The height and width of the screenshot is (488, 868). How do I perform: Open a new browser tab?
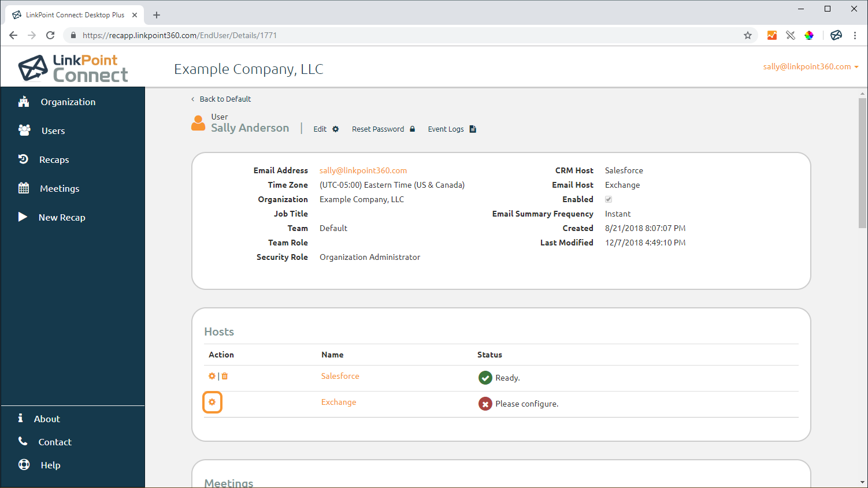[x=157, y=15]
